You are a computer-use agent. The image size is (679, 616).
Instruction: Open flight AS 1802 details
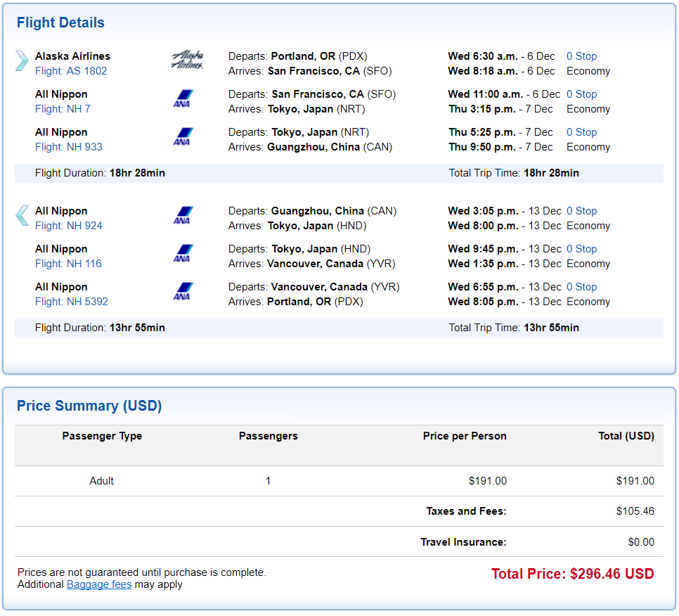[71, 71]
